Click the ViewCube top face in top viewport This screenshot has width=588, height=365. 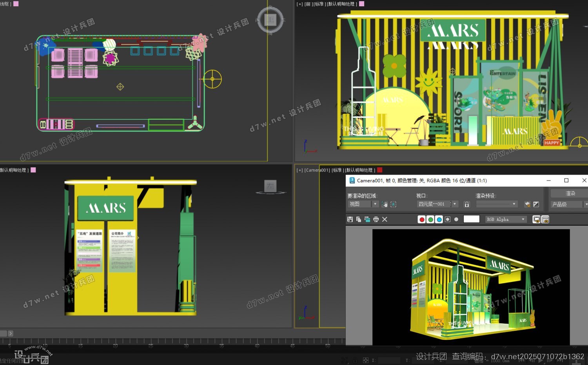[x=270, y=20]
